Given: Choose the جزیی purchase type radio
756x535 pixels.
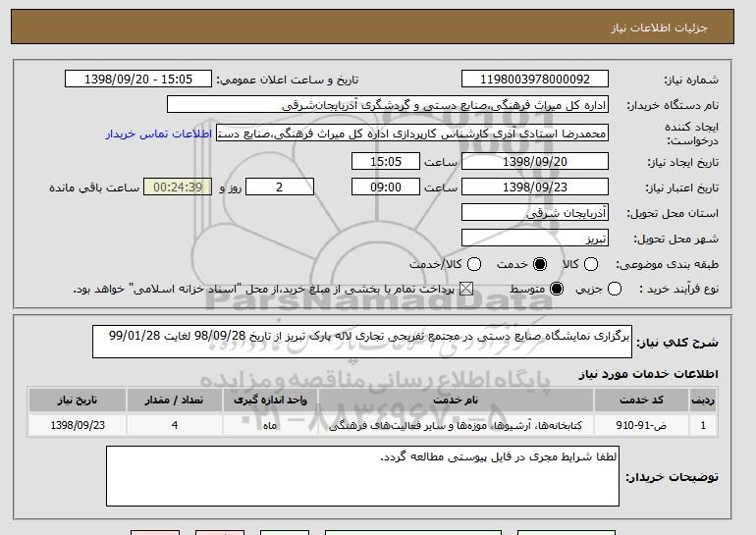Looking at the screenshot, I should (x=615, y=289).
